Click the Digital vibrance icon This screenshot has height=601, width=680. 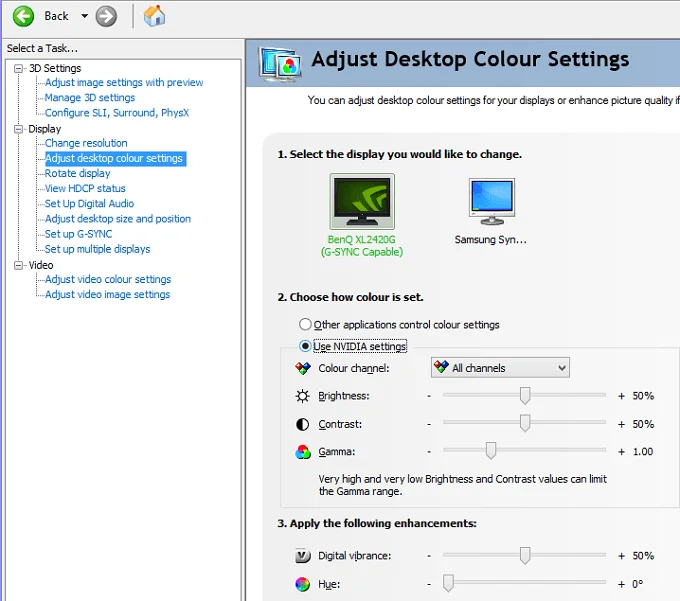(304, 555)
